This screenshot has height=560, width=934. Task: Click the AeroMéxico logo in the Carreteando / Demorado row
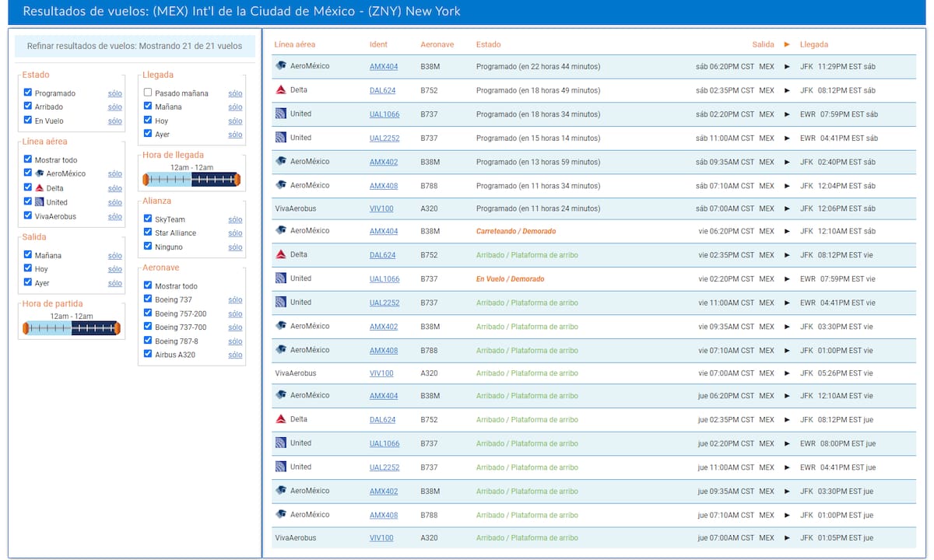click(x=281, y=230)
